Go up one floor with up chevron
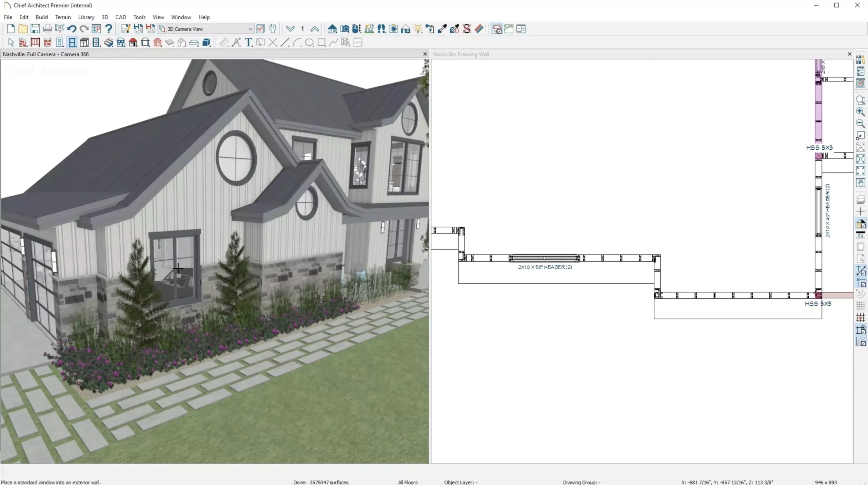 [315, 29]
